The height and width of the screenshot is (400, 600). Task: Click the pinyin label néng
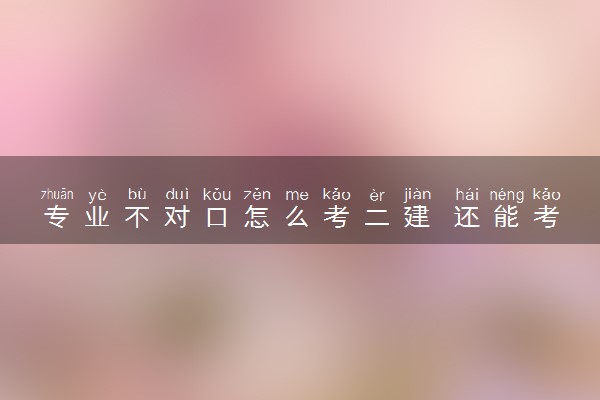tap(507, 196)
